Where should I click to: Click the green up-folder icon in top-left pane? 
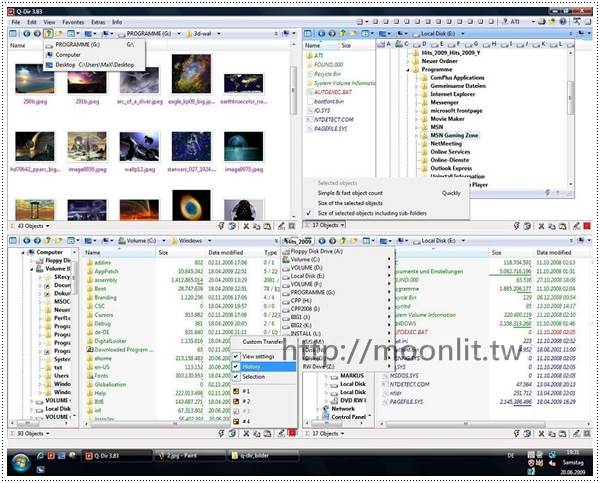(49, 33)
